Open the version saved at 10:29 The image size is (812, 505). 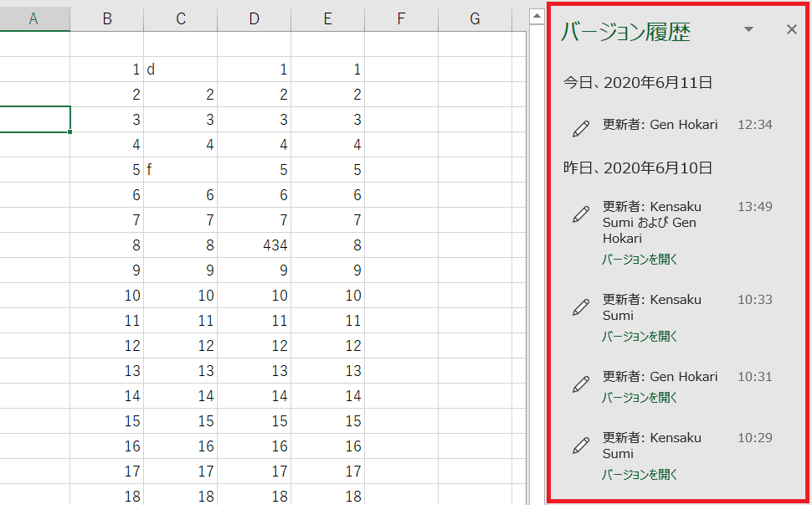coord(640,474)
